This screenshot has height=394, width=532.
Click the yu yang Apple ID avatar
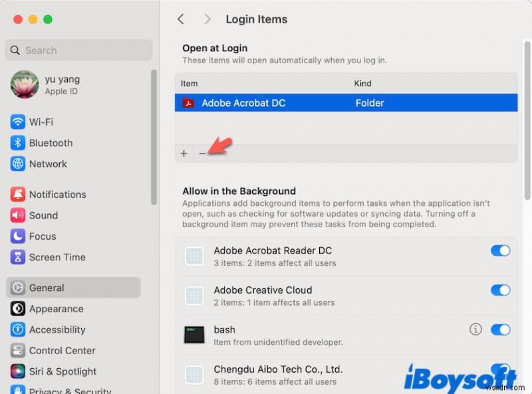tap(25, 84)
